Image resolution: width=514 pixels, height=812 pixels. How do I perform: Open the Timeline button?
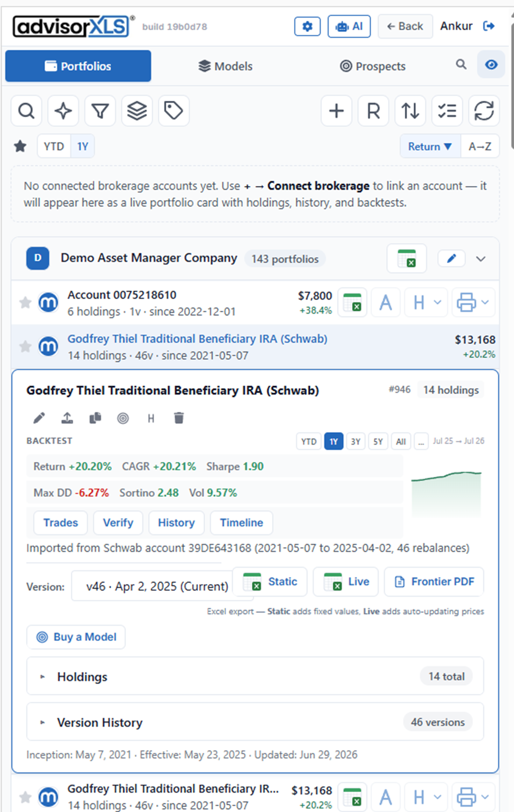(242, 523)
